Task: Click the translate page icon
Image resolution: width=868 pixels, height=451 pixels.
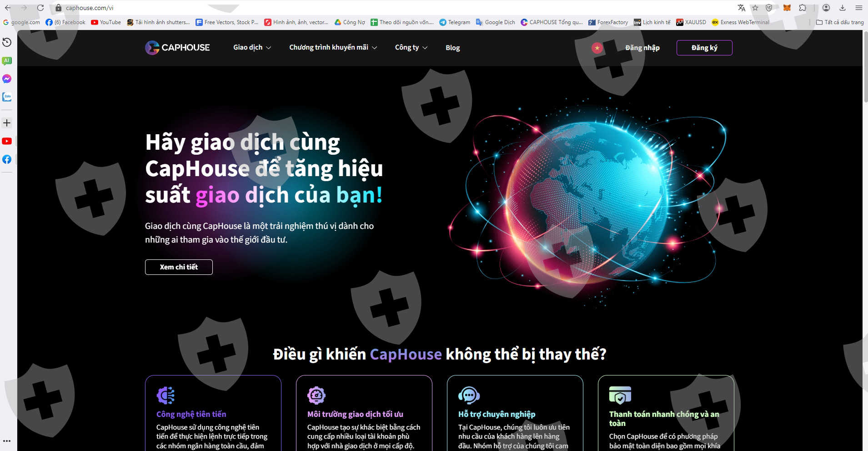Action: click(742, 8)
